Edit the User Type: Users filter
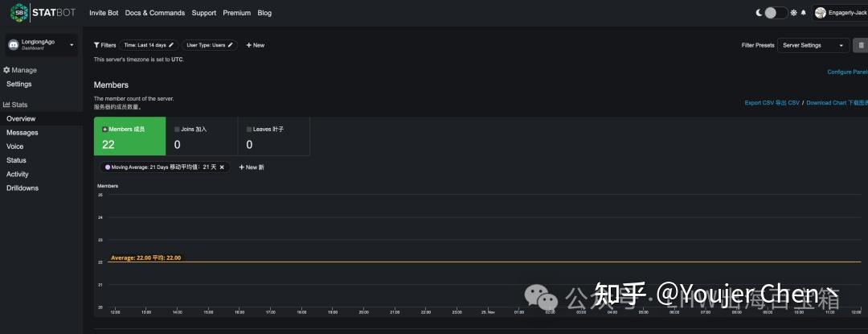Viewport: 868px width, 334px height. pyautogui.click(x=211, y=45)
